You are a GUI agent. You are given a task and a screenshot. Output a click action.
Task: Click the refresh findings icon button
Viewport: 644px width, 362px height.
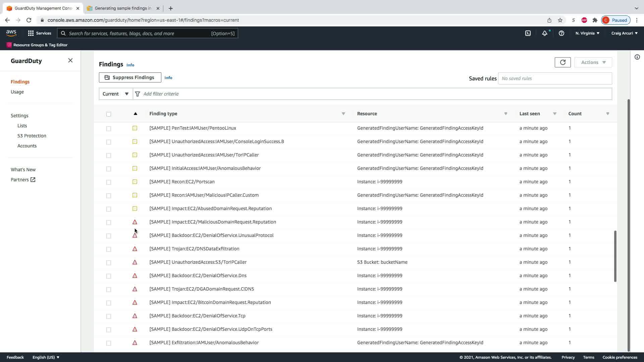[562, 62]
